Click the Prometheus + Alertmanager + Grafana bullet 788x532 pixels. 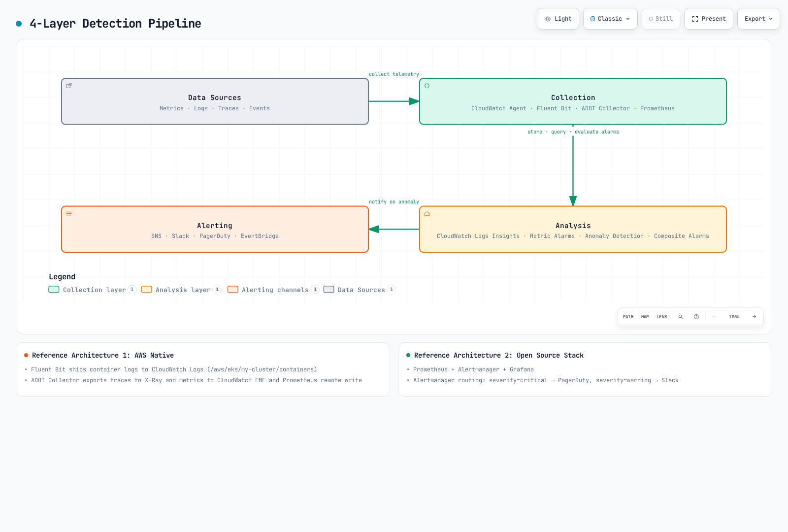coord(473,369)
